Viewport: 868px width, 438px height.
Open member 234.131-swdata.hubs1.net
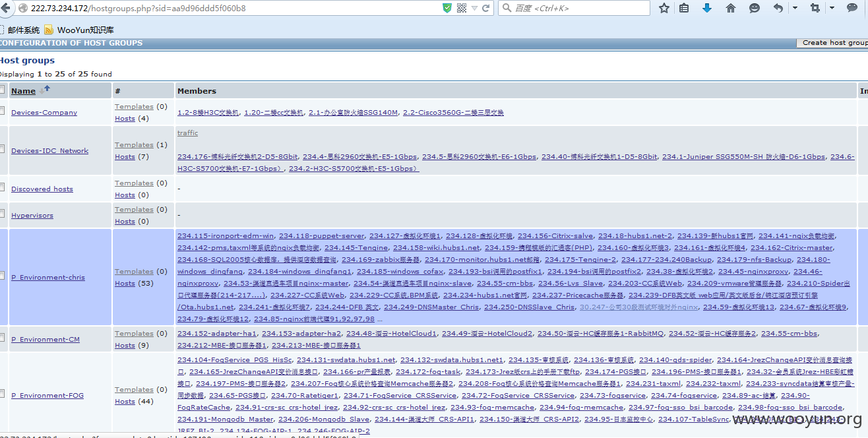(x=346, y=360)
